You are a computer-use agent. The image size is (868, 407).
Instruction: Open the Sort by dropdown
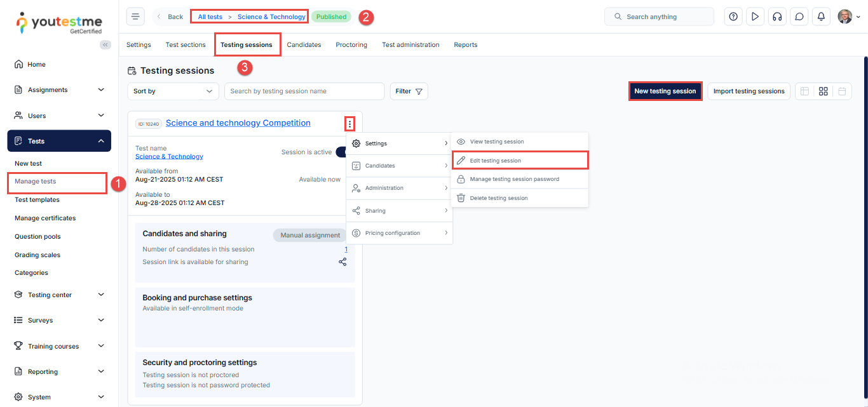(173, 91)
